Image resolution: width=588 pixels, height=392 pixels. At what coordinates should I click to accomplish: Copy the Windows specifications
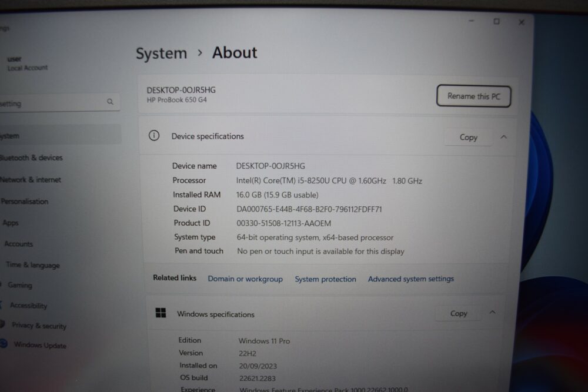[459, 313]
